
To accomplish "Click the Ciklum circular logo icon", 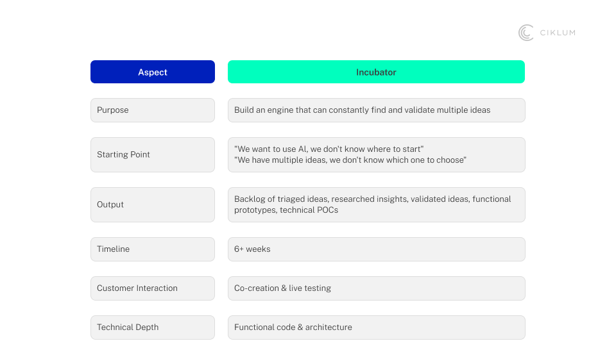I will click(x=526, y=33).
